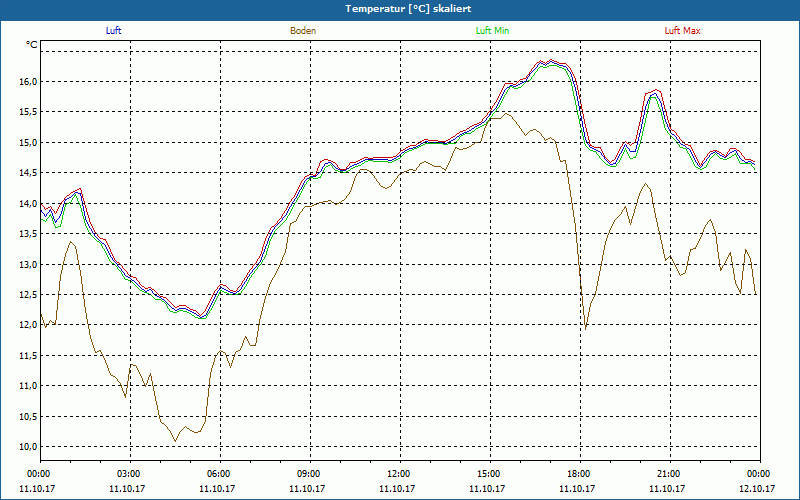800x500 pixels.
Task: Click the '14,0' y-axis value
Action: pyautogui.click(x=29, y=204)
